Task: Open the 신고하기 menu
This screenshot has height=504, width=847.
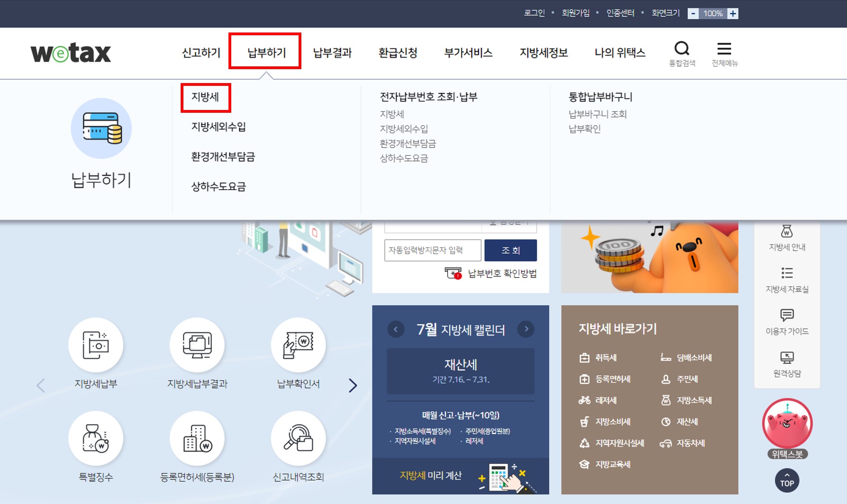Action: (201, 53)
